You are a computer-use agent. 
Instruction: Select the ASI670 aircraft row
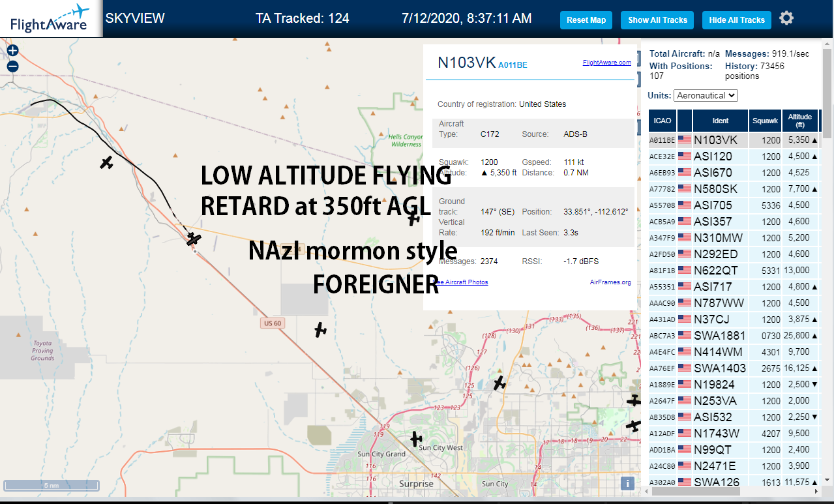(734, 173)
